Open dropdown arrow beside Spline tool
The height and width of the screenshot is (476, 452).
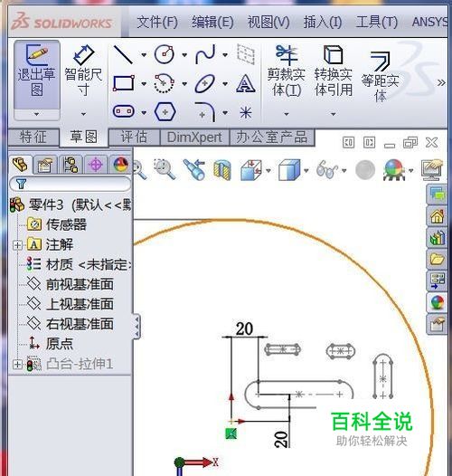click(225, 55)
